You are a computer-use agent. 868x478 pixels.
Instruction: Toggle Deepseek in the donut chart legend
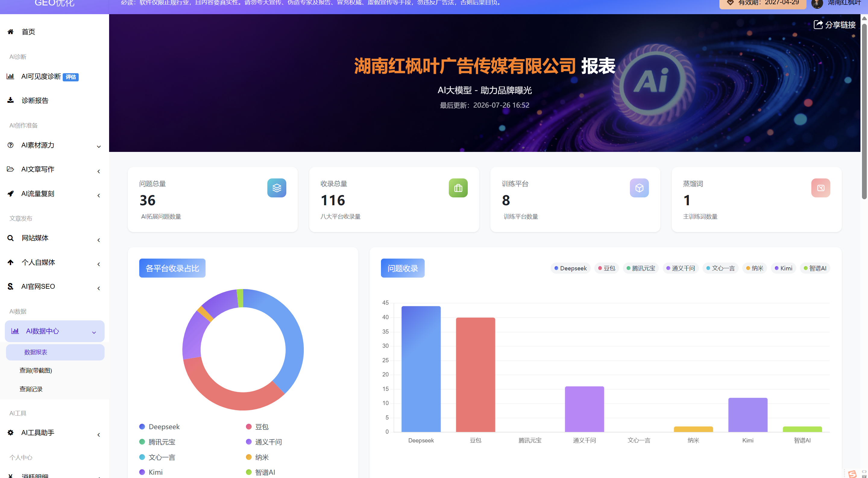(x=159, y=426)
